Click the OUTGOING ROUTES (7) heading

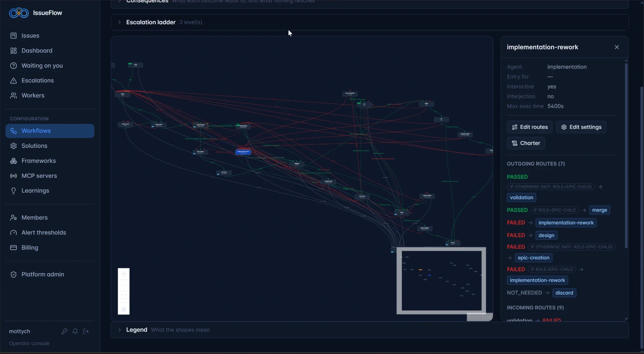(x=535, y=164)
